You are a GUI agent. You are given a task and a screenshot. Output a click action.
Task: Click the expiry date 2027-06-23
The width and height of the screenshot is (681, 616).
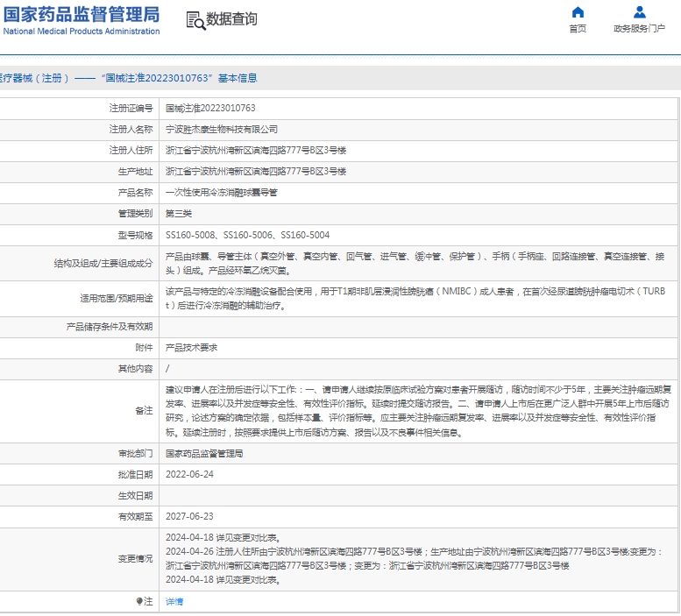click(x=189, y=517)
